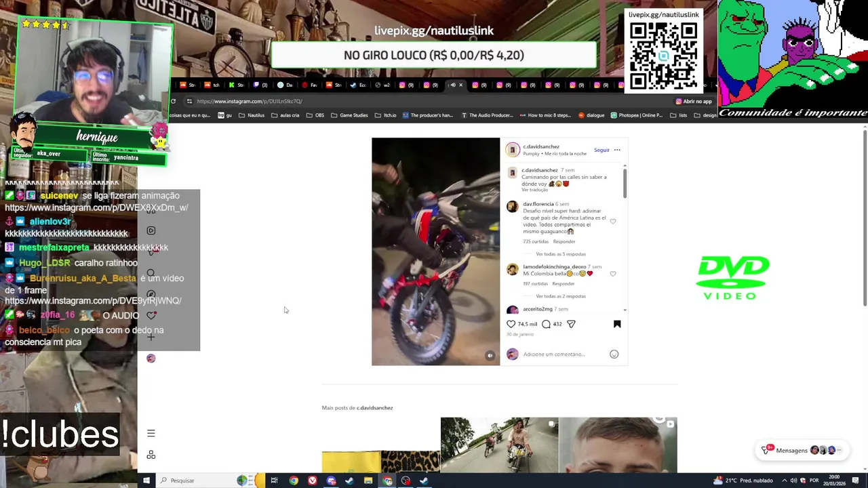Open the lamodefokinchinga_deoro avatar
This screenshot has height=488, width=868.
[512, 269]
